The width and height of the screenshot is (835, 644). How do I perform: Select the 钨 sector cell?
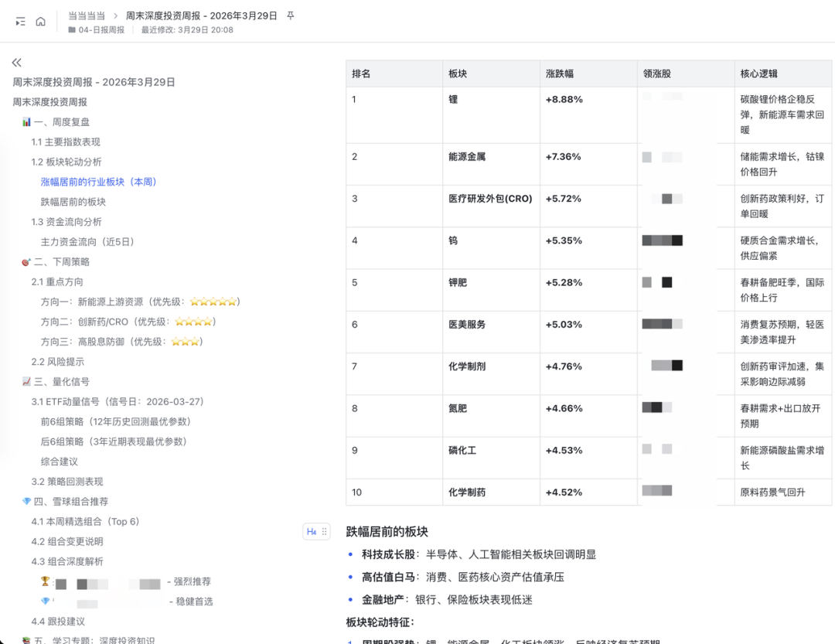pyautogui.click(x=491, y=248)
